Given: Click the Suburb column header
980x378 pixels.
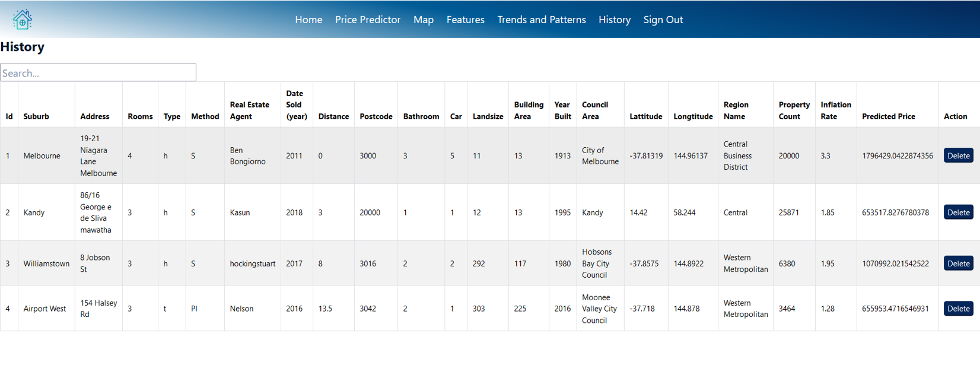Looking at the screenshot, I should coord(36,116).
